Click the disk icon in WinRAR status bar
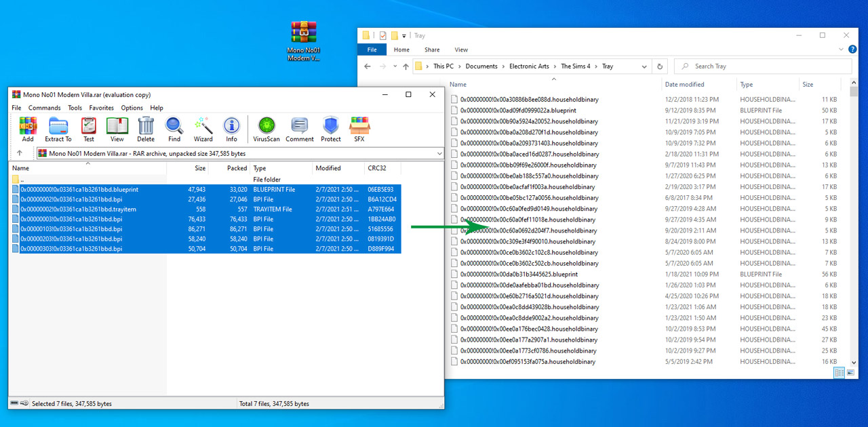This screenshot has width=868, height=427. coord(14,403)
